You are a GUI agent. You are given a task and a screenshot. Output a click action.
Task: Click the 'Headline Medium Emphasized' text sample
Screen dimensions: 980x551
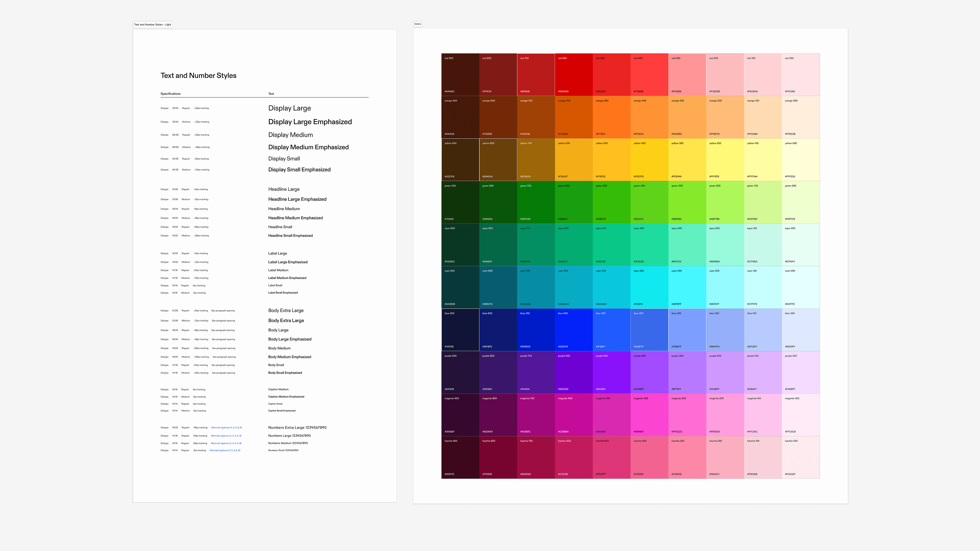[295, 218]
